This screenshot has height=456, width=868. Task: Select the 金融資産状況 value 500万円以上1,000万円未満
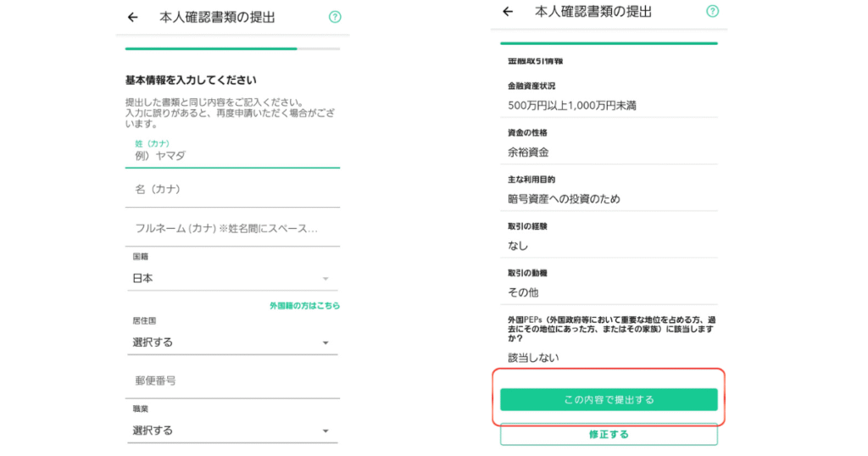tap(572, 106)
